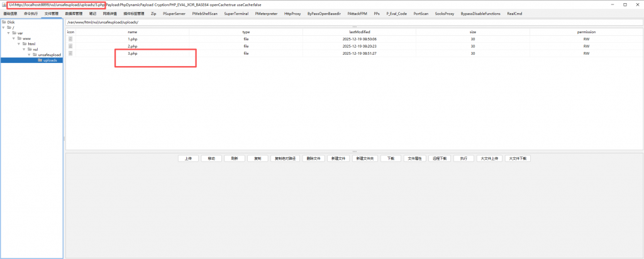The image size is (644, 259).
Task: Click the file icon of 2.php row
Action: click(70, 46)
